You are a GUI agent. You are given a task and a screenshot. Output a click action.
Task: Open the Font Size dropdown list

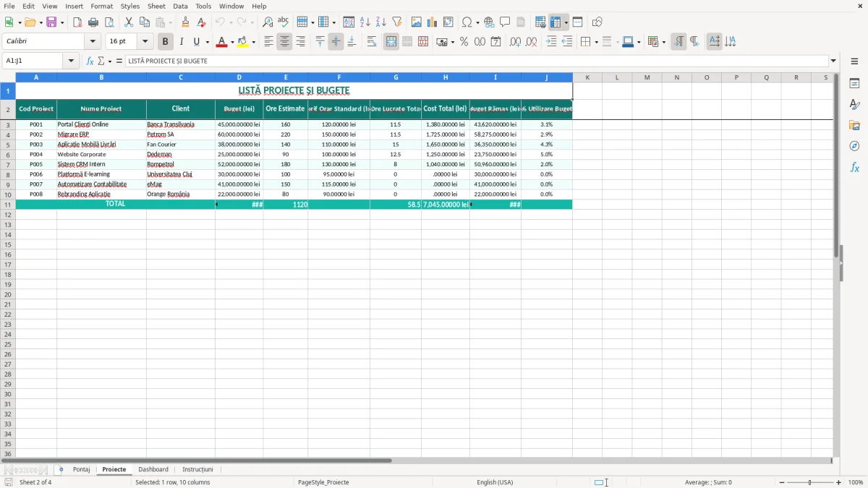click(x=145, y=42)
